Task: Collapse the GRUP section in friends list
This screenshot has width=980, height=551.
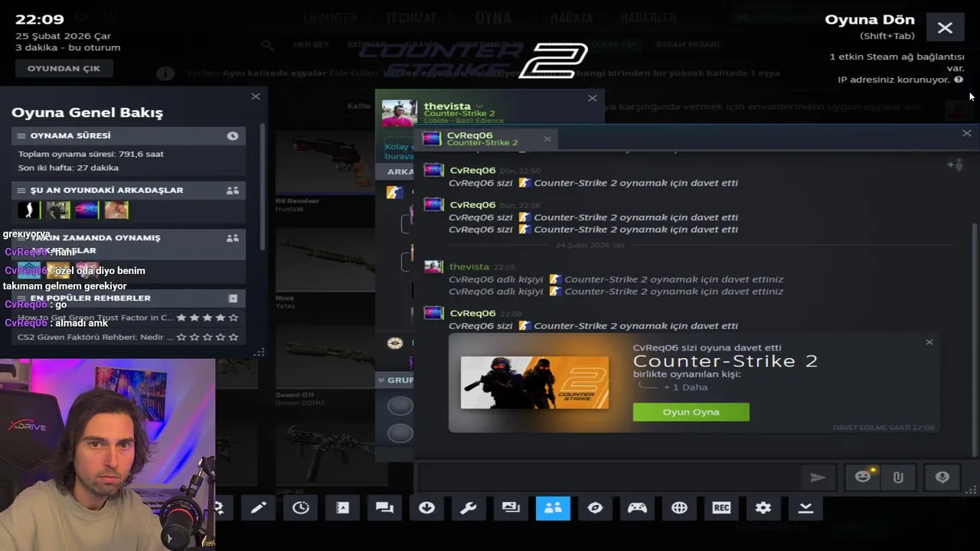Action: tap(381, 380)
